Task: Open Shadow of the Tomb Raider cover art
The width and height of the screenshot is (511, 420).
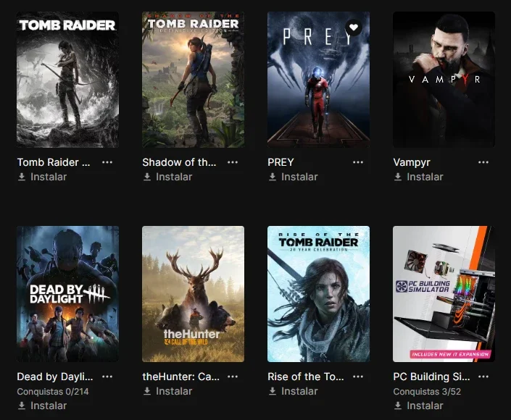Action: 194,80
